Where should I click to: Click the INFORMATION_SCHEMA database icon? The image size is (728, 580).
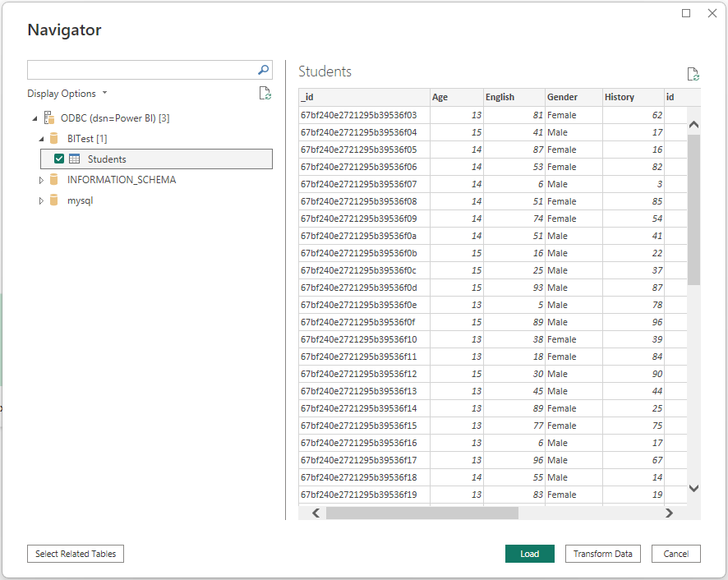click(54, 179)
